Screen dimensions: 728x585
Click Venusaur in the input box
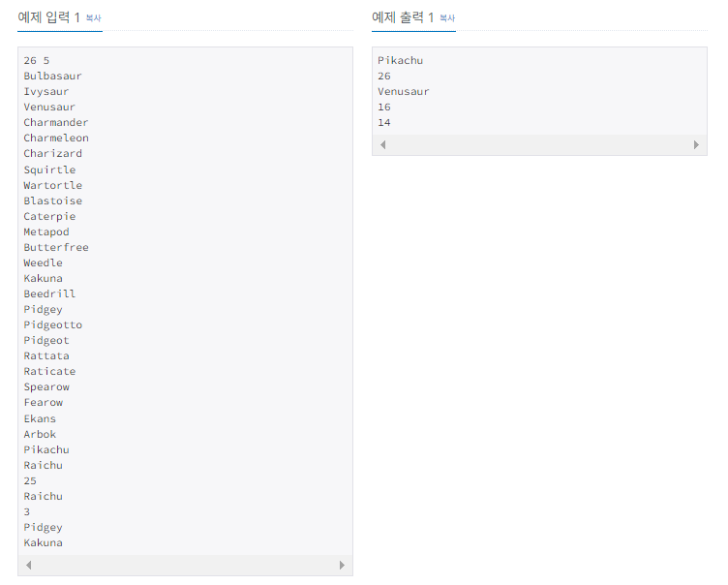click(x=49, y=107)
